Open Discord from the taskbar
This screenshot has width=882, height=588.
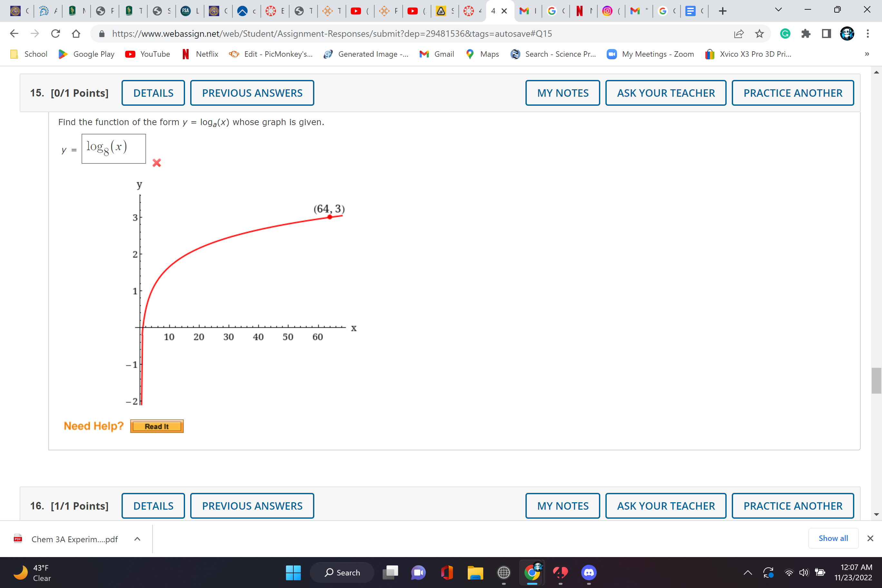point(589,573)
